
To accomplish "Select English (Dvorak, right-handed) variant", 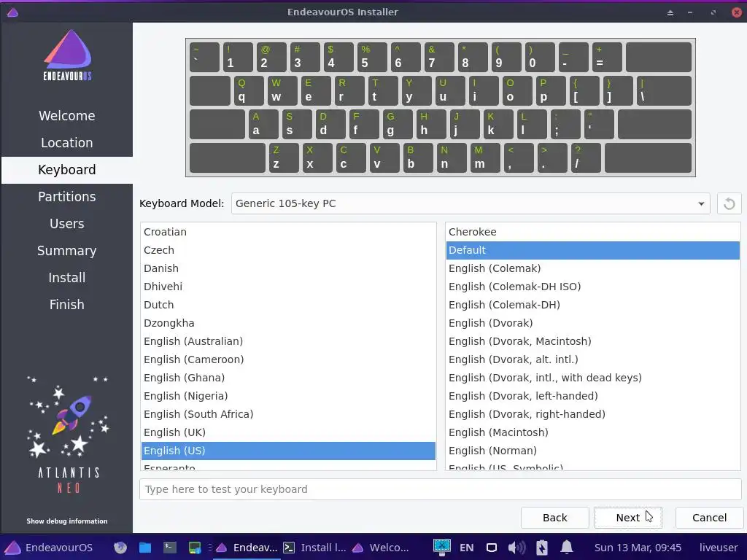I will pyautogui.click(x=592, y=414).
